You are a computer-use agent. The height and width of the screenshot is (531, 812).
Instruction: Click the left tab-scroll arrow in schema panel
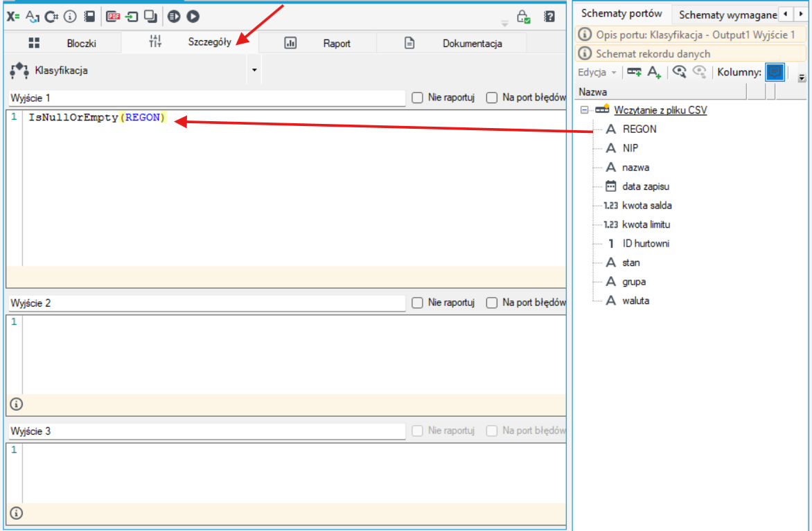786,14
